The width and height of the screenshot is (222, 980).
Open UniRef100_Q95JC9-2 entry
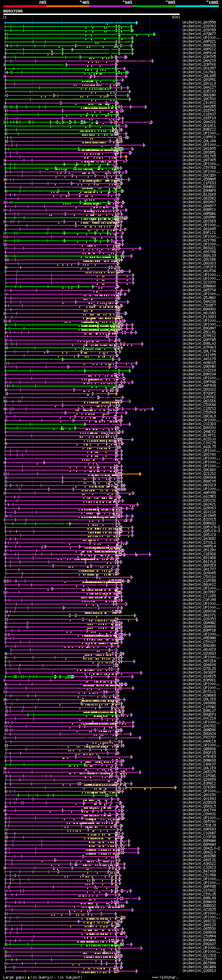201,527
